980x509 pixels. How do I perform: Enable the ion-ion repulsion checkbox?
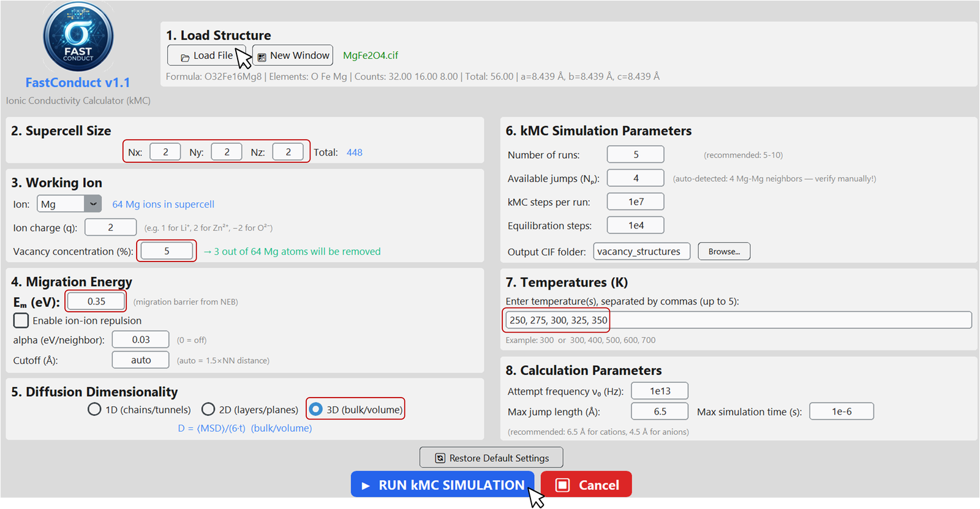coord(21,320)
